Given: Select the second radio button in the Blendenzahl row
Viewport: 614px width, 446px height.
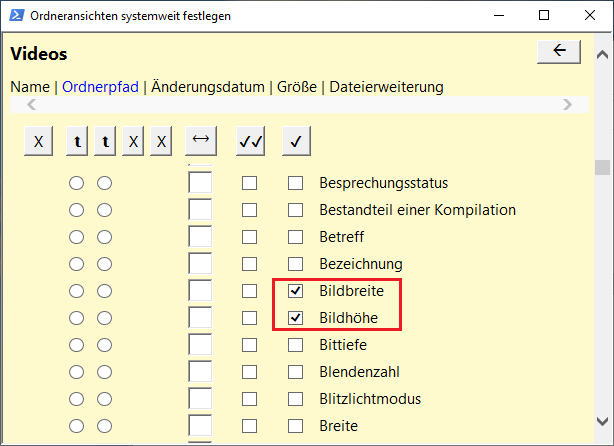Looking at the screenshot, I should tap(104, 372).
